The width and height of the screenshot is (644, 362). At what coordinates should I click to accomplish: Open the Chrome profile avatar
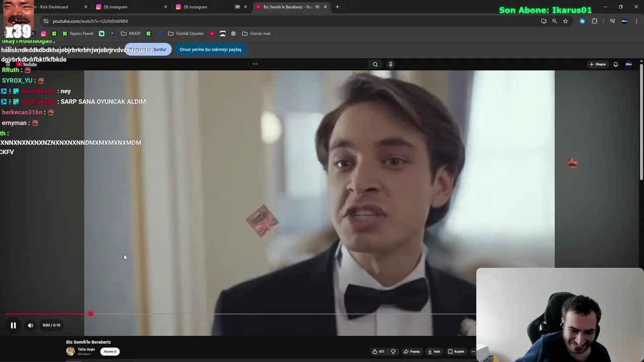[624, 21]
